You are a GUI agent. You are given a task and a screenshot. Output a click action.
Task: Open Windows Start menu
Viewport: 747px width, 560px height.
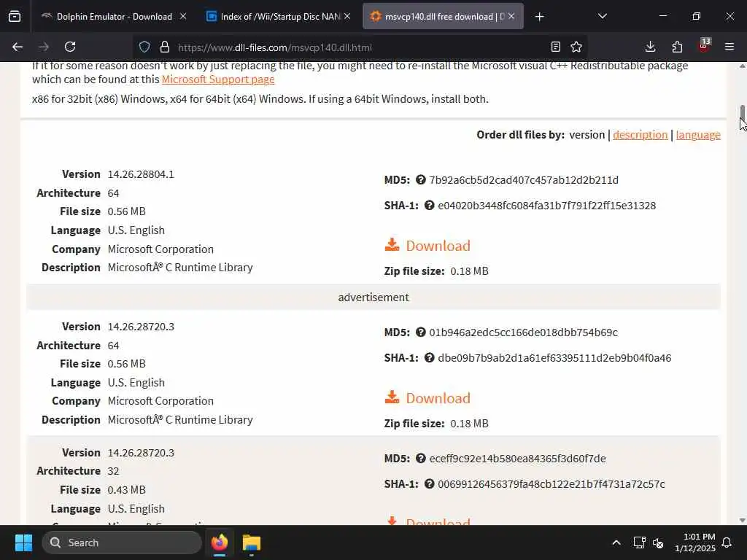click(x=23, y=542)
